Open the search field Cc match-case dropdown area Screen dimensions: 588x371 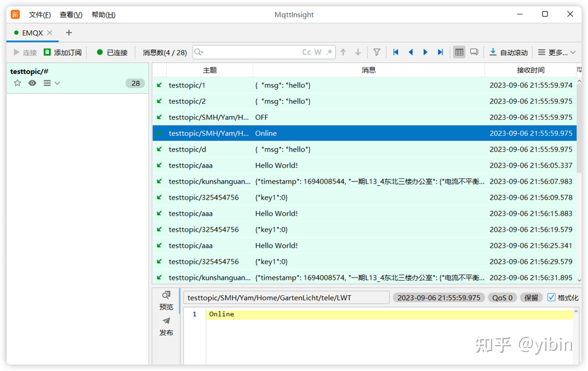point(307,52)
